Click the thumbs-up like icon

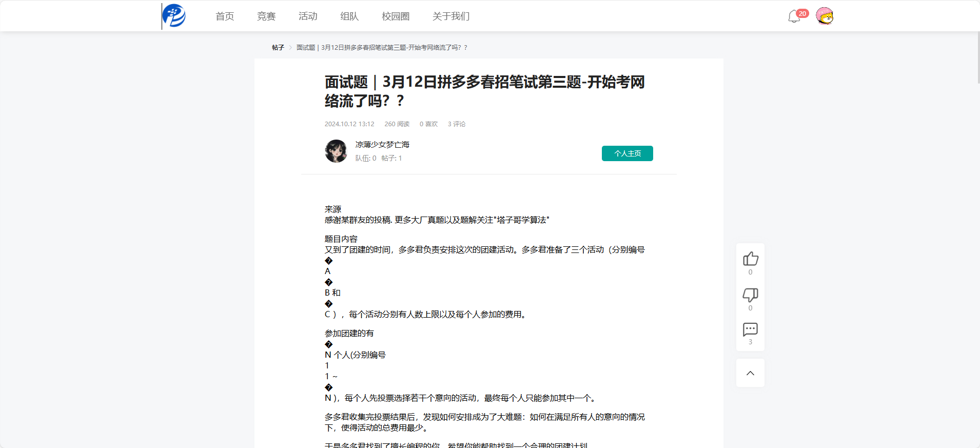pos(750,259)
